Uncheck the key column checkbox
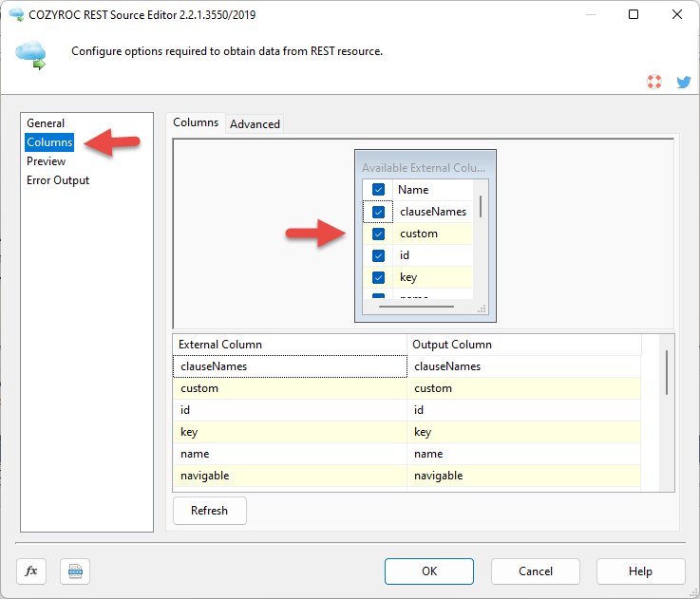This screenshot has width=700, height=599. click(378, 277)
